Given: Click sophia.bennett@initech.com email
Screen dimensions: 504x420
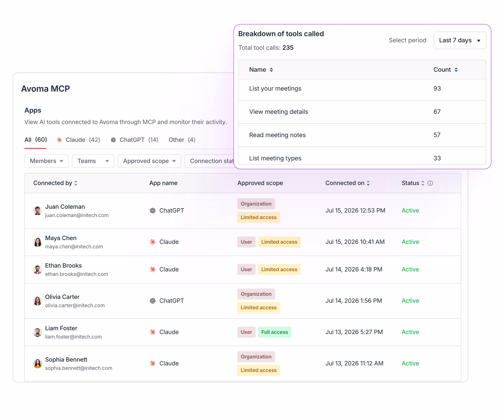Looking at the screenshot, I should (79, 368).
